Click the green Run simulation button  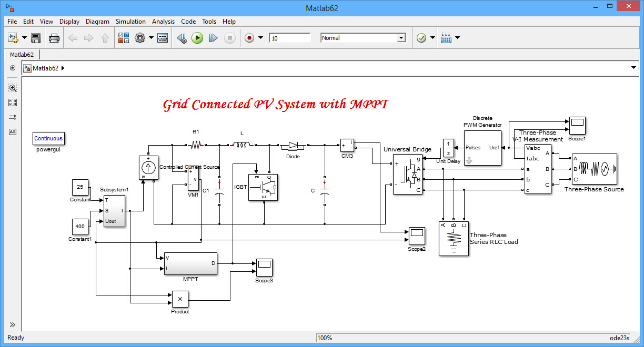pyautogui.click(x=197, y=38)
